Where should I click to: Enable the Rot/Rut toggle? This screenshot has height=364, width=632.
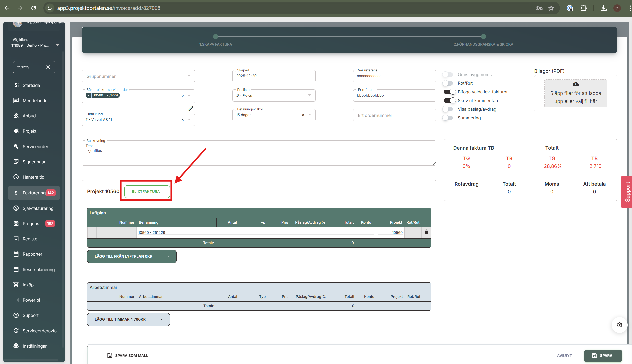[x=448, y=83]
